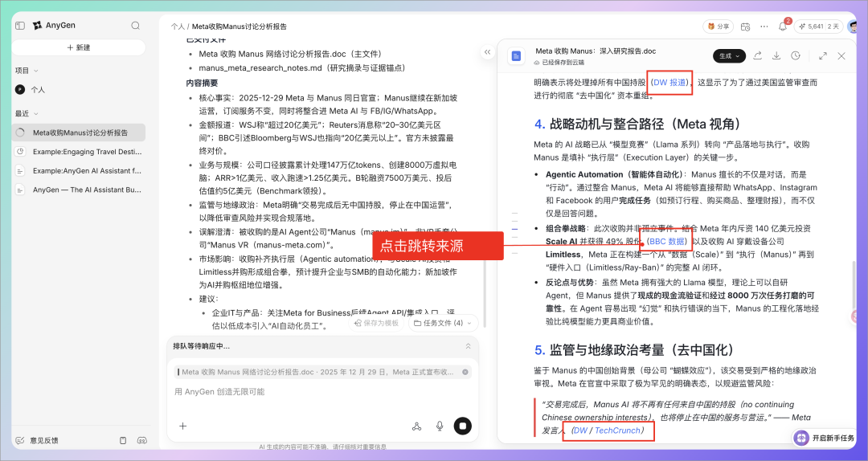Image resolution: width=868 pixels, height=461 pixels.
Task: Remove the quoted document reference chip
Action: click(465, 372)
